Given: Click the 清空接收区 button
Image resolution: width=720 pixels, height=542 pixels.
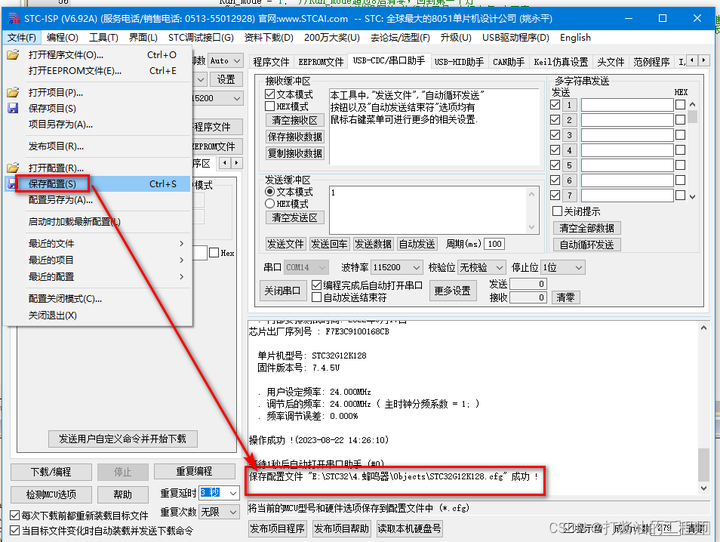Looking at the screenshot, I should (295, 120).
